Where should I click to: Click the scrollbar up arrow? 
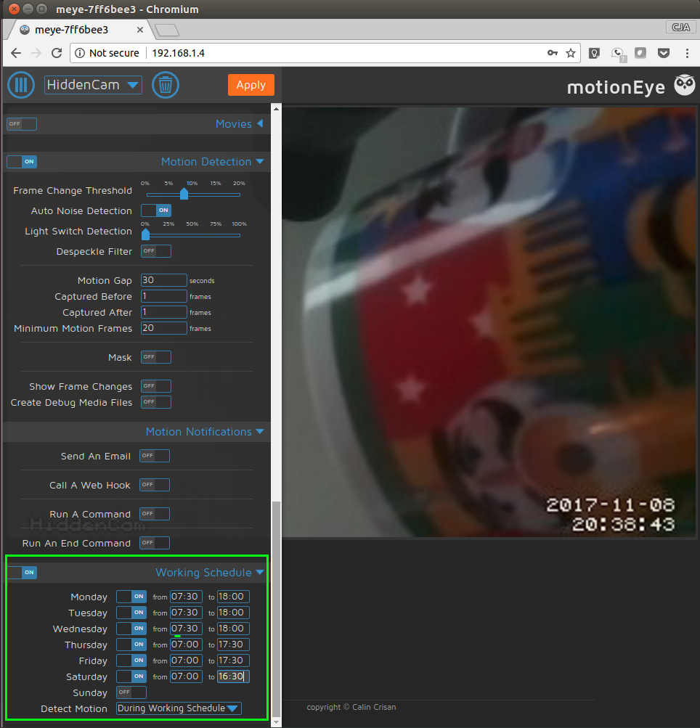pos(277,109)
